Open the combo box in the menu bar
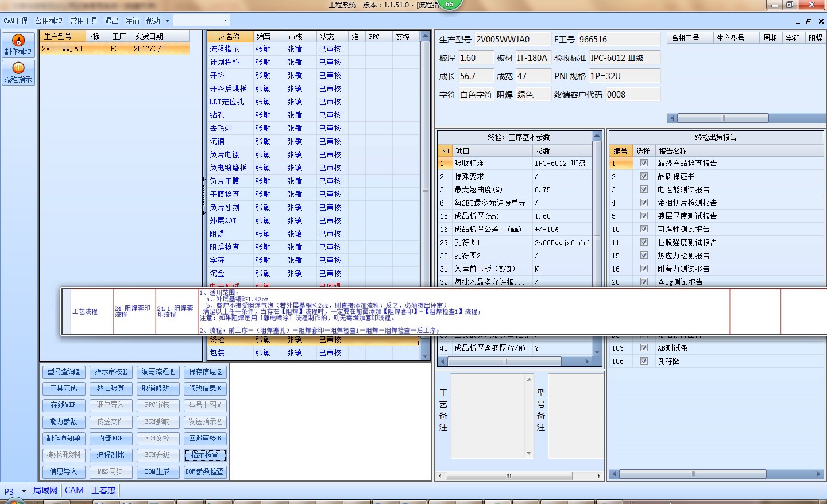Viewport: 827px width, 504px height. (202, 20)
